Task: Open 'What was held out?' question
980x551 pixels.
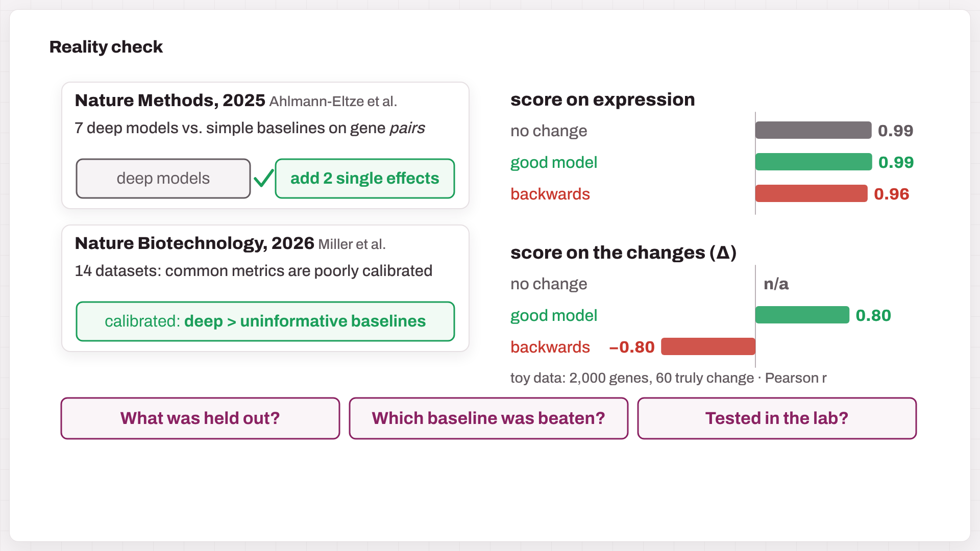Action: click(200, 418)
